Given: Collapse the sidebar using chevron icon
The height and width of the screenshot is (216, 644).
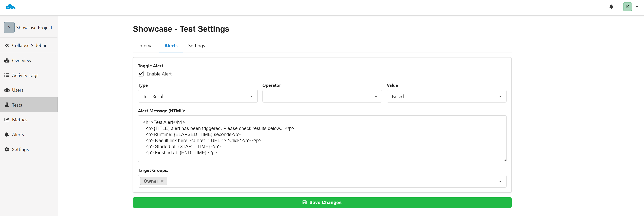Looking at the screenshot, I should [x=7, y=45].
